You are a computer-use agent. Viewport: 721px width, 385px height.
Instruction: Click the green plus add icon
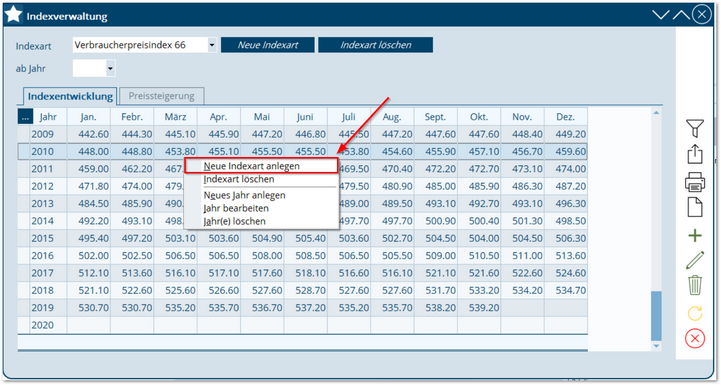[x=695, y=236]
